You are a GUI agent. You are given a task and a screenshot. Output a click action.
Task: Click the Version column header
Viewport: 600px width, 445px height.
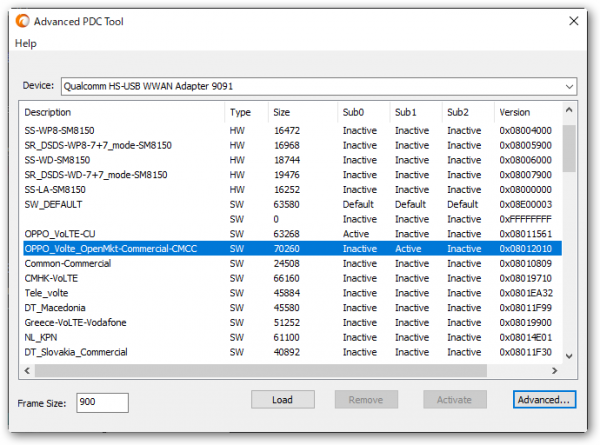[x=528, y=112]
